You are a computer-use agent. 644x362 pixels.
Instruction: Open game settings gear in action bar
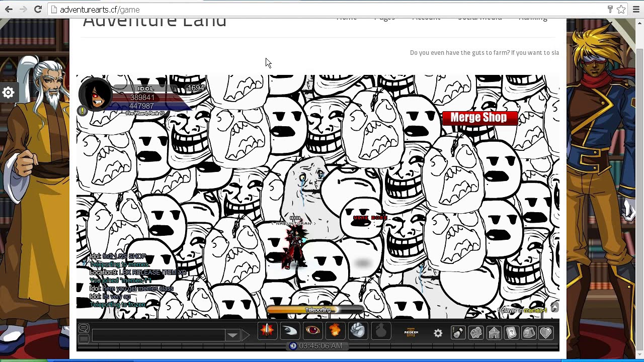[438, 333]
